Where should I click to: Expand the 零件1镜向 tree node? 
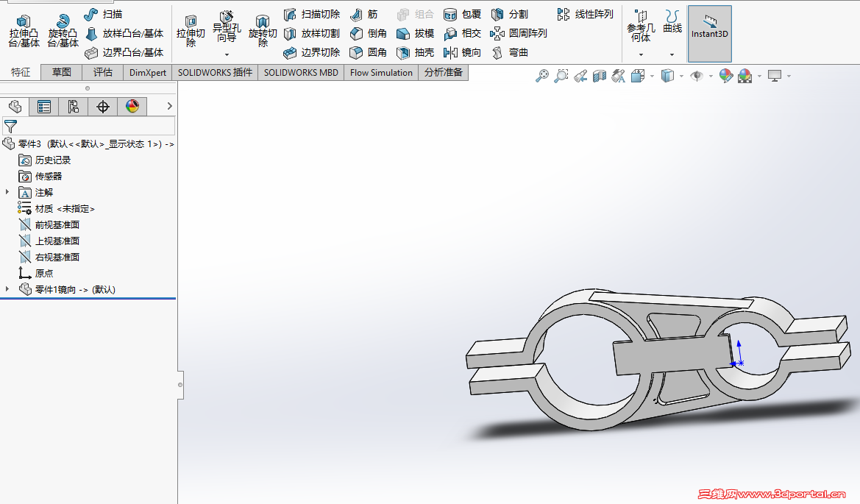(x=7, y=289)
